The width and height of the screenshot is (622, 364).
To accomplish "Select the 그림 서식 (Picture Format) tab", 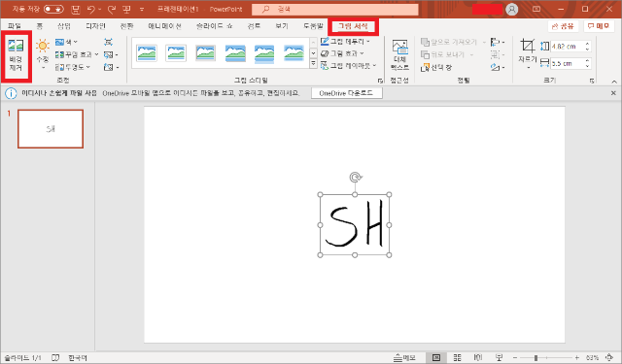I will tap(353, 26).
